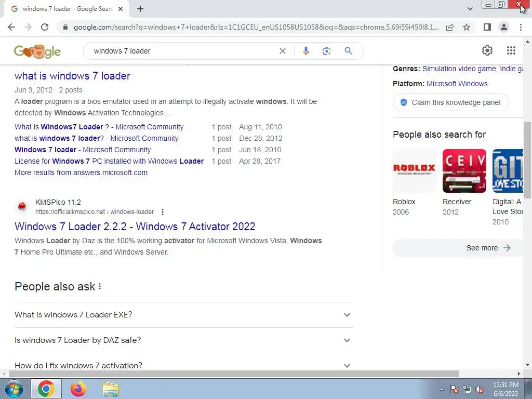Open the Receiver game thumbnail
This screenshot has width=532, height=399.
tap(464, 171)
